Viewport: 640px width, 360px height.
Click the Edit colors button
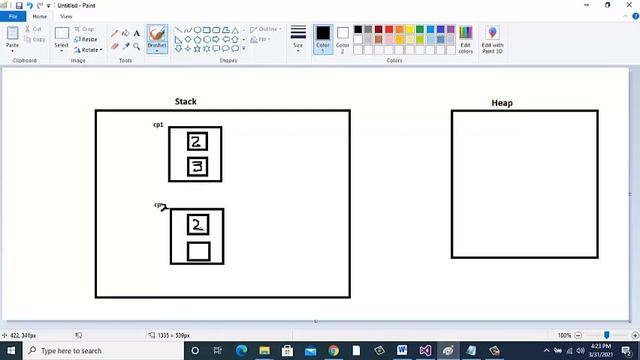click(466, 40)
